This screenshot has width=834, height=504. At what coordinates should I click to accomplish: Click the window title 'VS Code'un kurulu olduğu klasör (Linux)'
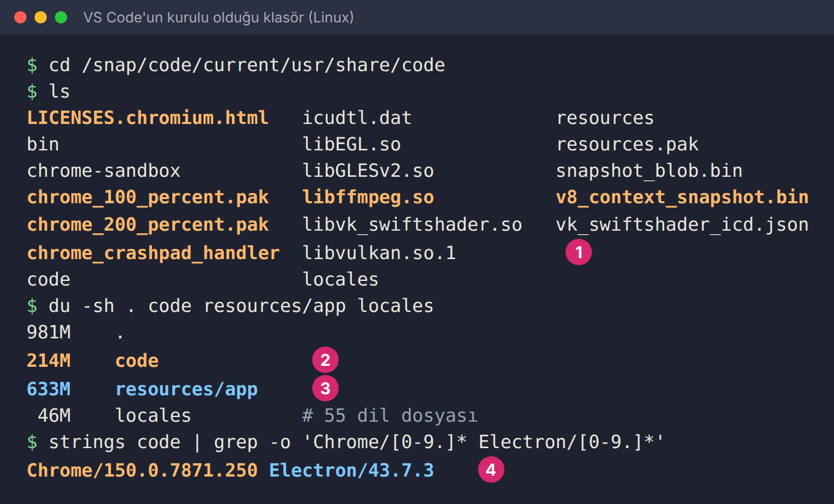point(219,17)
